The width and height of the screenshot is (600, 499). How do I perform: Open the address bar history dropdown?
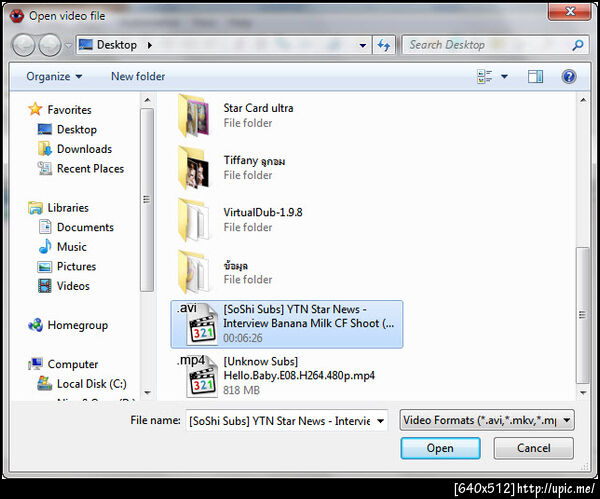click(362, 46)
